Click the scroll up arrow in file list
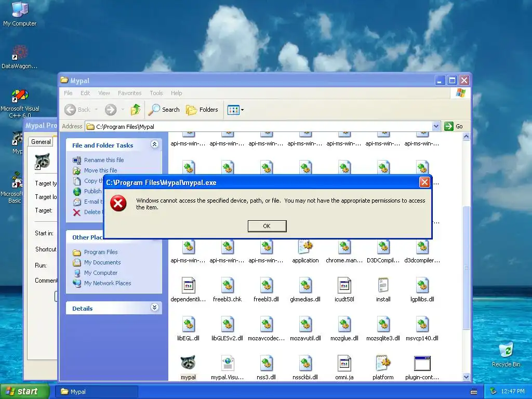The width and height of the screenshot is (532, 399). click(x=466, y=137)
